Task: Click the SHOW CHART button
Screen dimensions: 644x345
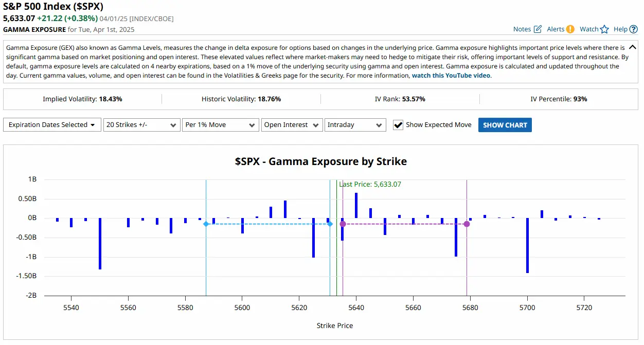Action: pos(505,125)
